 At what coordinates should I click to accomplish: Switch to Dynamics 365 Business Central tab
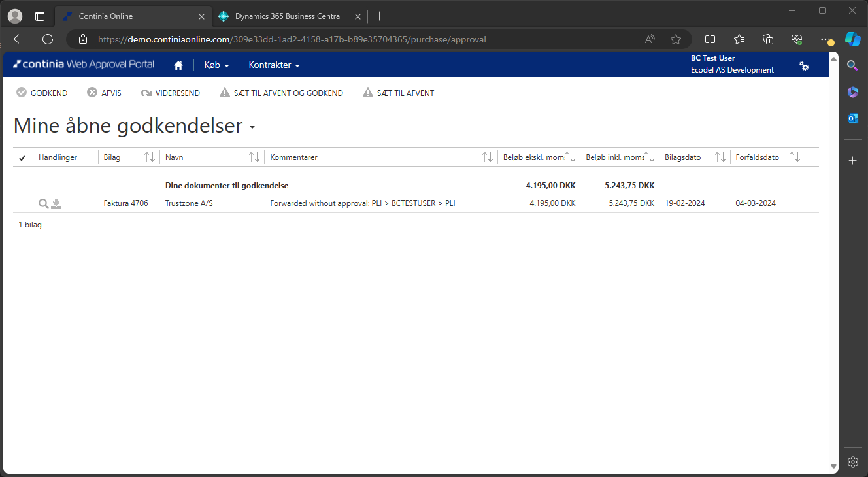click(x=288, y=16)
